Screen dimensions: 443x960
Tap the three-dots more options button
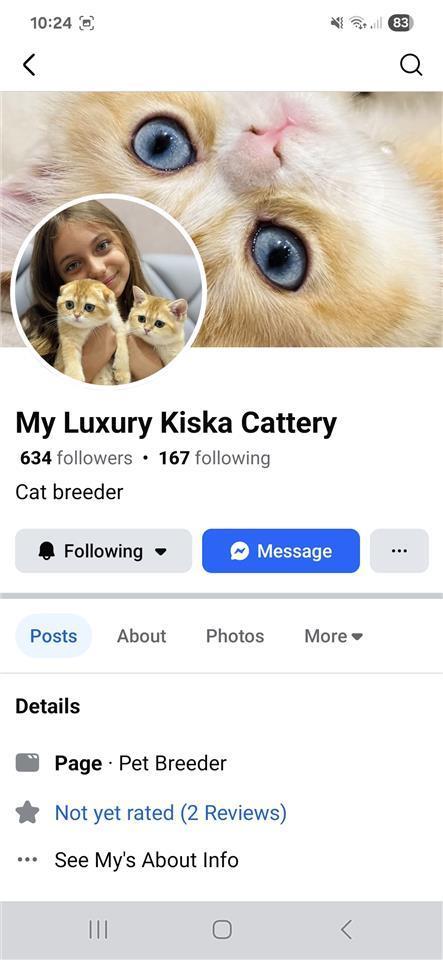coord(399,551)
